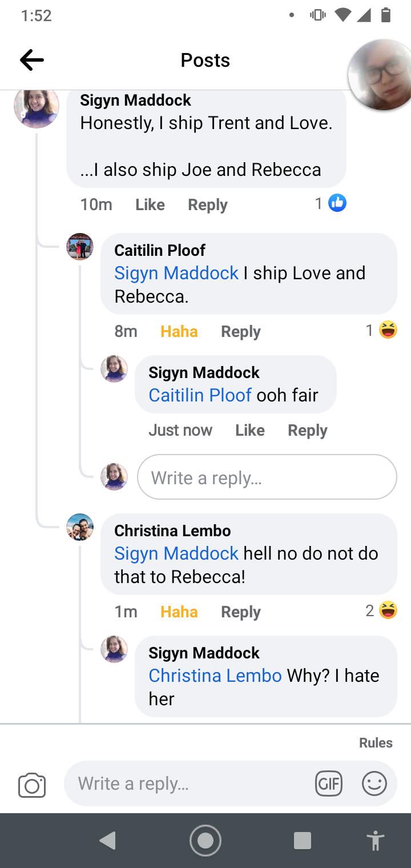Open camera icon beside reply field
Screen dimensions: 411x868
click(x=32, y=785)
